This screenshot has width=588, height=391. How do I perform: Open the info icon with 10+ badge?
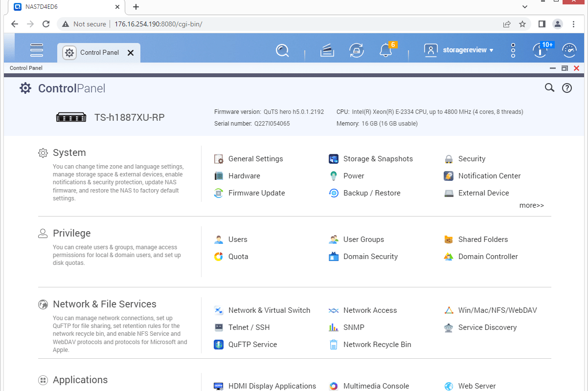tap(540, 50)
